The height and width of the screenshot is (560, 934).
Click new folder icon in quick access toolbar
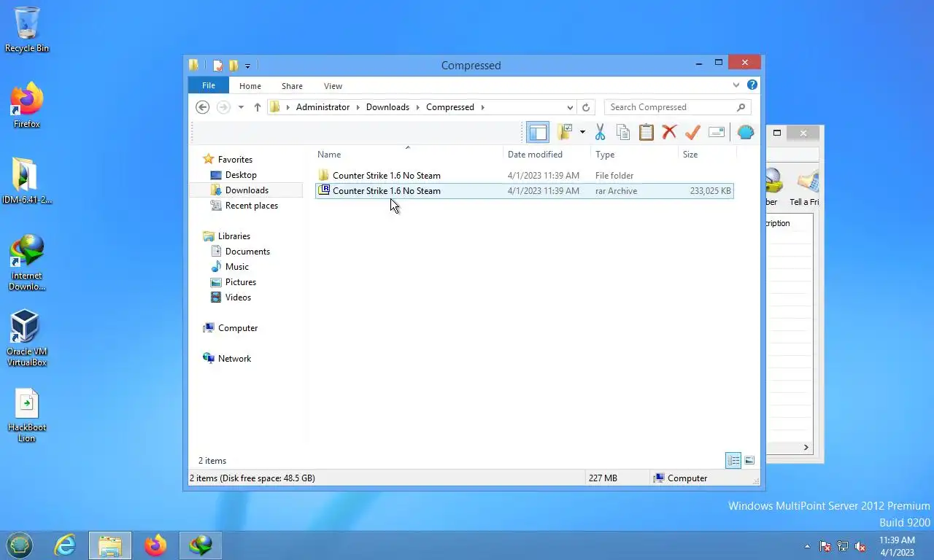(233, 66)
